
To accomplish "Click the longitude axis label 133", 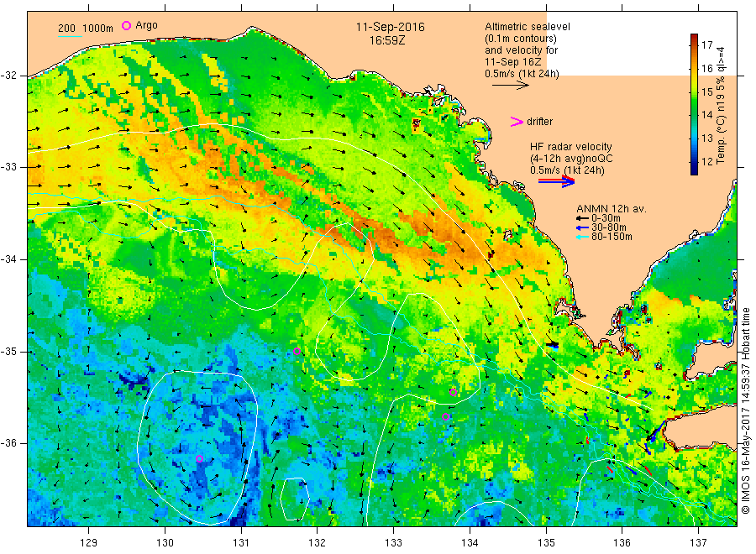I will tap(393, 543).
